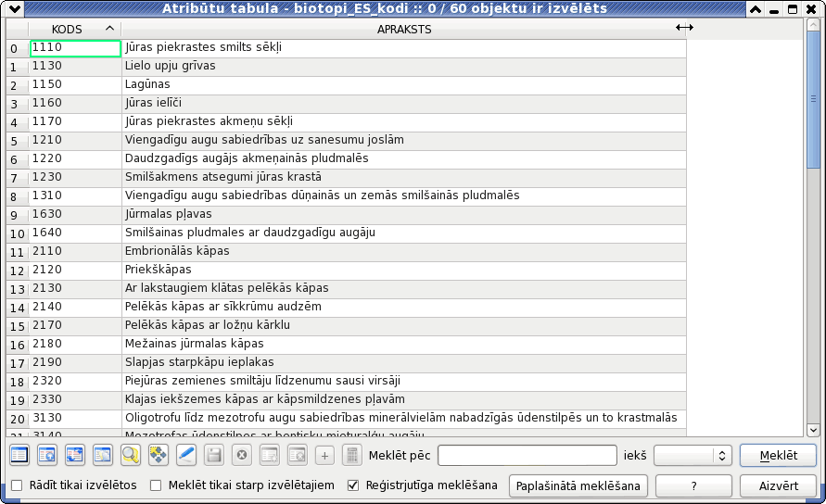The image size is (826, 504).
Task: Click code cell 3130
Action: click(x=75, y=418)
